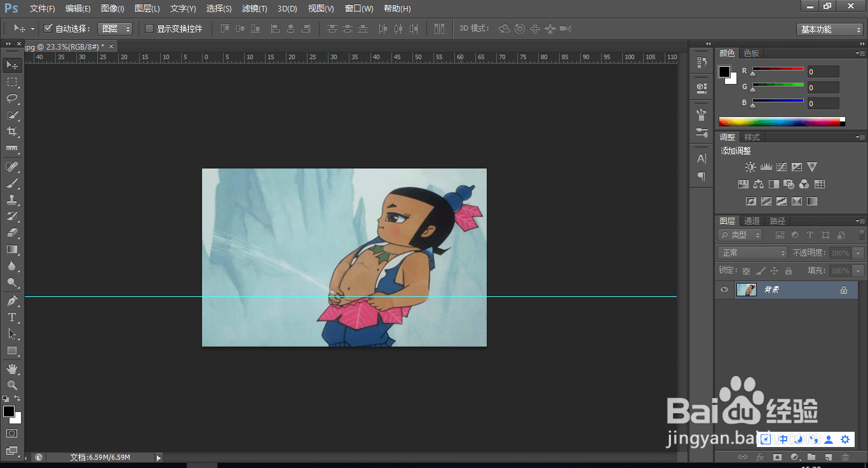Expand the status bar info arrow
The image size is (868, 468).
159,457
